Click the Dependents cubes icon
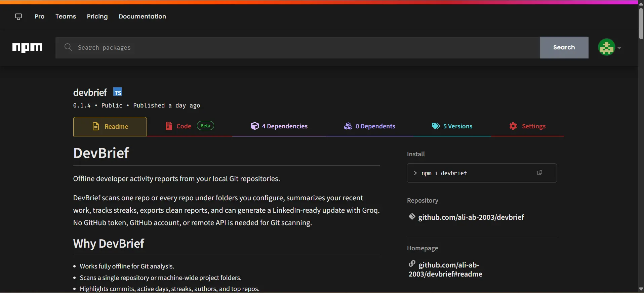Viewport: 644px width, 293px height. [348, 126]
